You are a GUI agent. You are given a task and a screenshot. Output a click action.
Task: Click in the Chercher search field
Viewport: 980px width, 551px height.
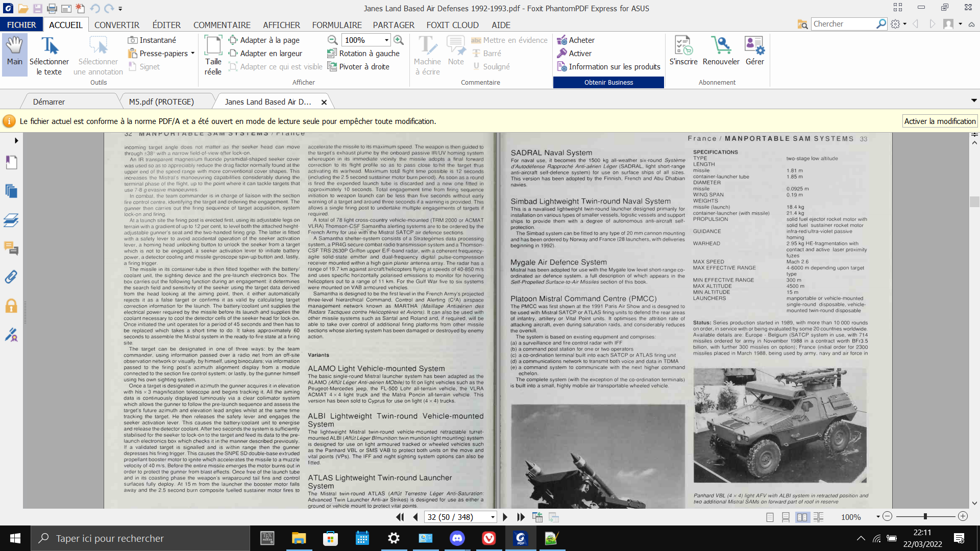(x=843, y=23)
